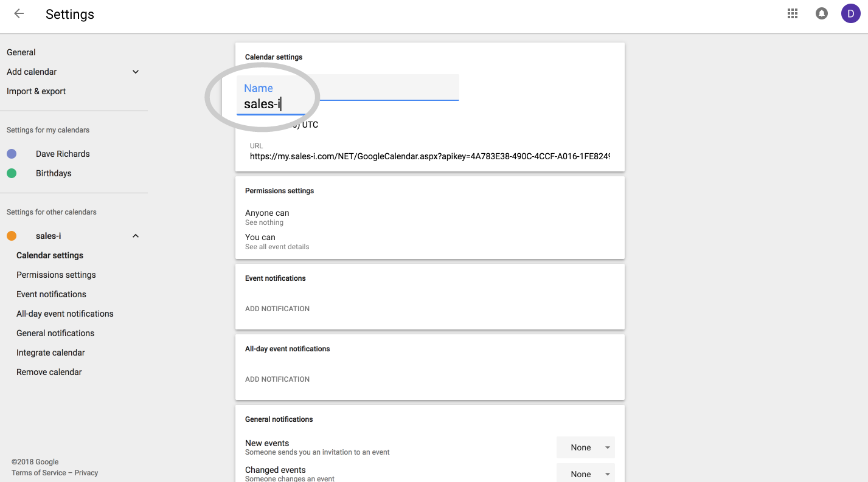Viewport: 868px width, 482px height.
Task: Add notification under Event notifications
Action: point(277,309)
